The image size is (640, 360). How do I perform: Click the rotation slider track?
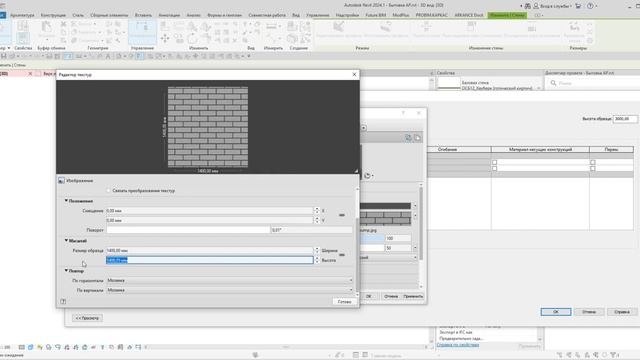pyautogui.click(x=188, y=230)
